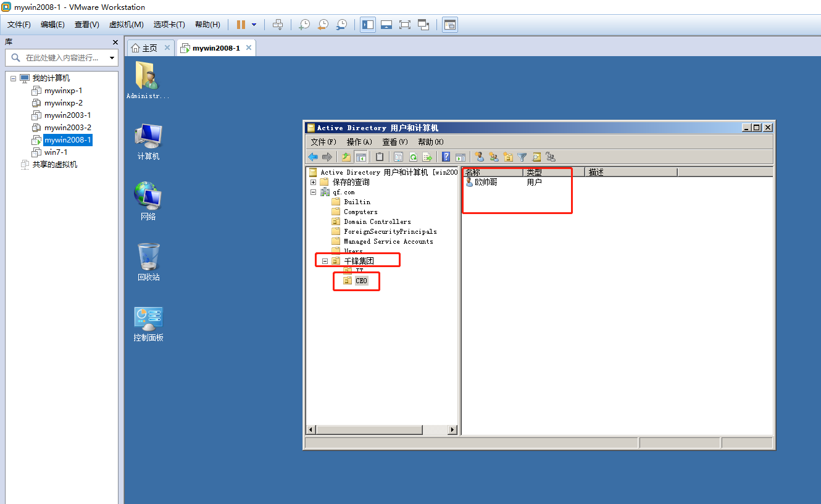Take a snapshot of this virtual machine
Viewport: 821px width, 504px height.
[304, 25]
